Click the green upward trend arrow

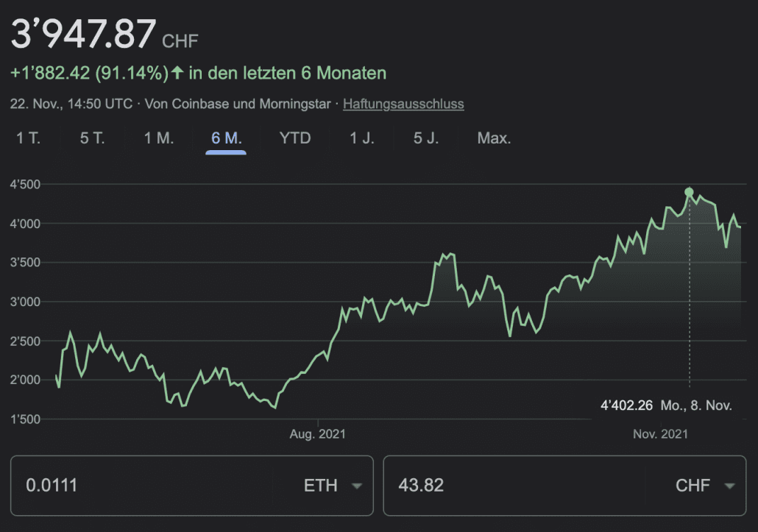[x=177, y=73]
